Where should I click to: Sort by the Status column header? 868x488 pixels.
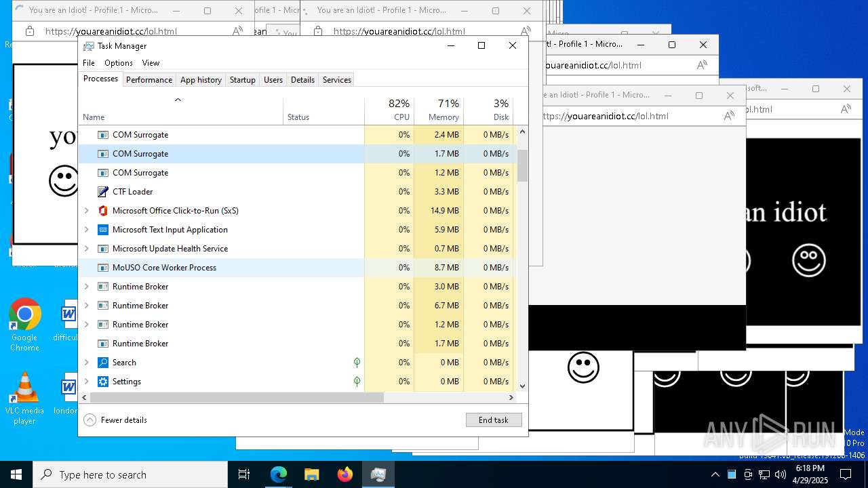[x=323, y=110]
